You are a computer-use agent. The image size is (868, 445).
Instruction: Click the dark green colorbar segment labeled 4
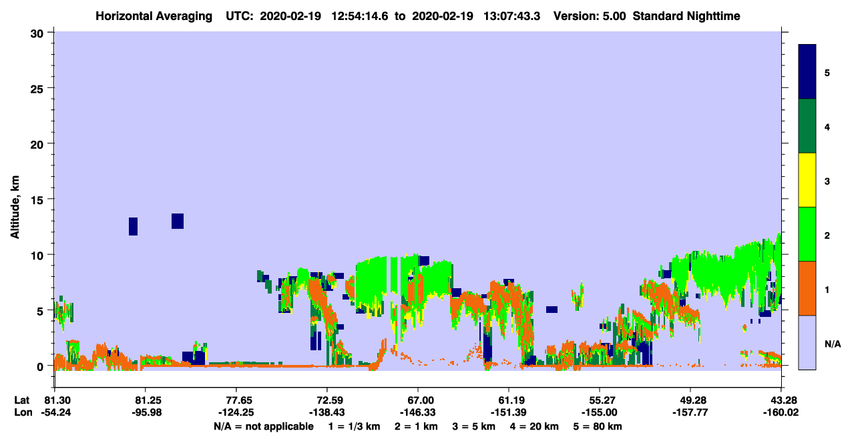tap(807, 126)
